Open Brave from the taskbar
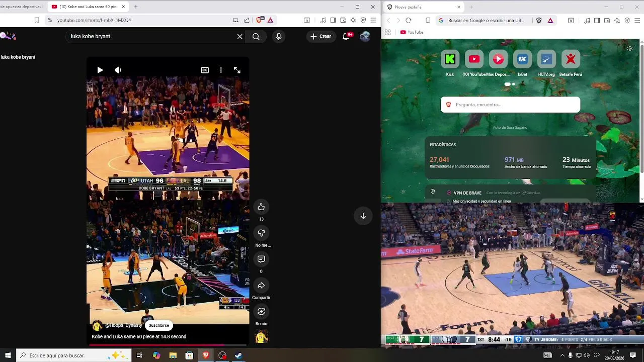This screenshot has width=644, height=362. 206,355
